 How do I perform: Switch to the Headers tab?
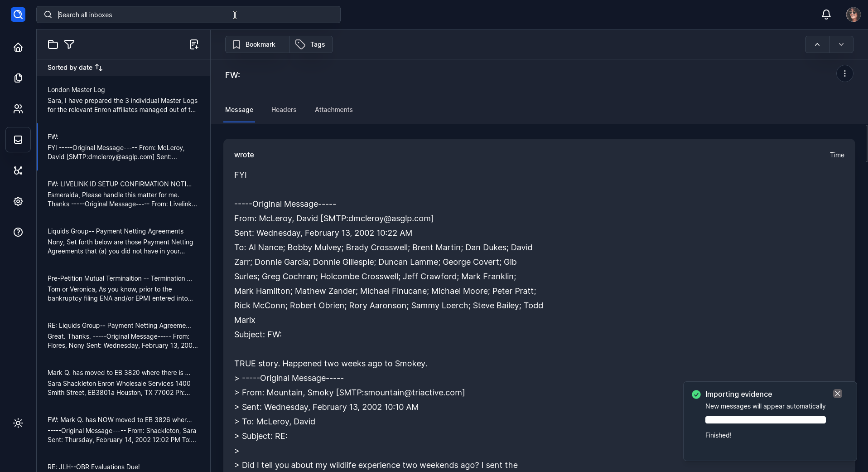coord(284,110)
